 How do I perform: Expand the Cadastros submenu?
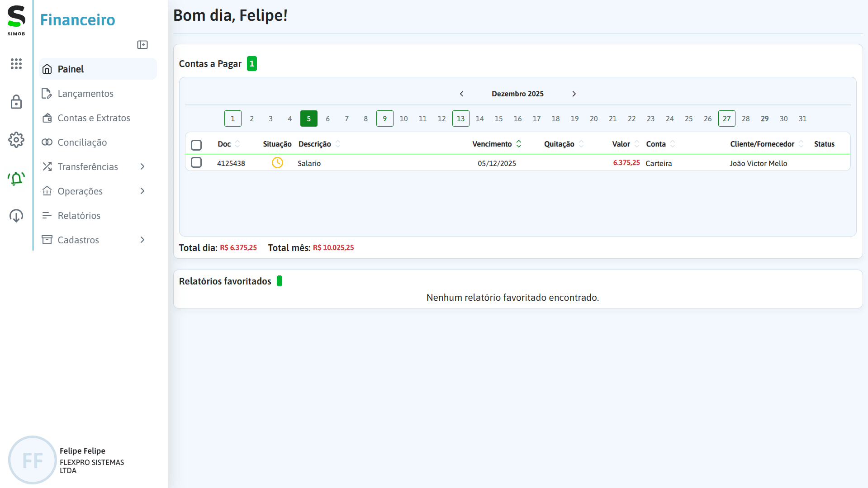click(78, 240)
